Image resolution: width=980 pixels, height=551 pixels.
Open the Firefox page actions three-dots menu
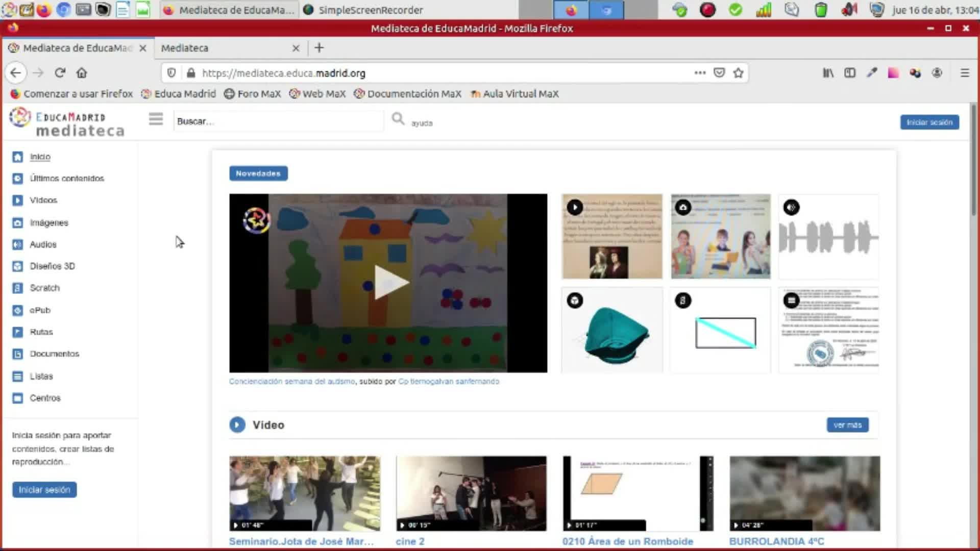pos(700,73)
